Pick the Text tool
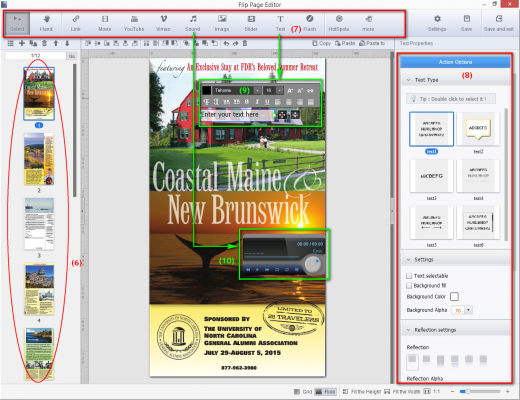 coord(280,23)
